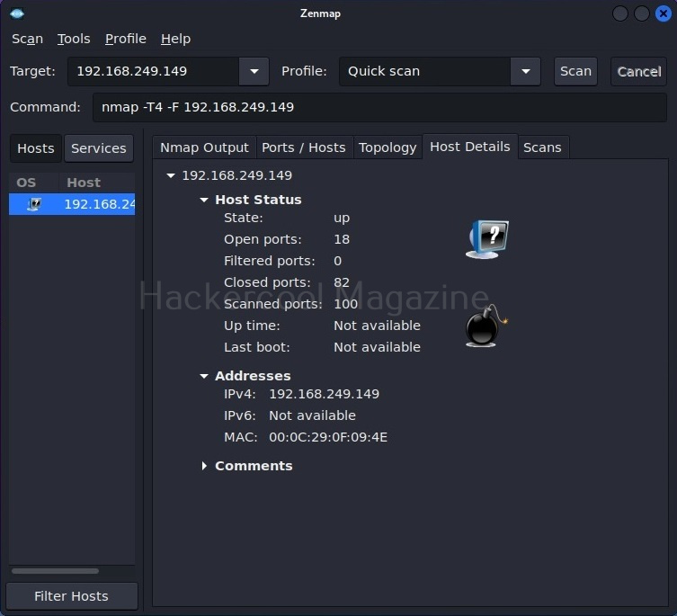The image size is (677, 616).
Task: Collapse the Addresses section
Action: pos(204,376)
